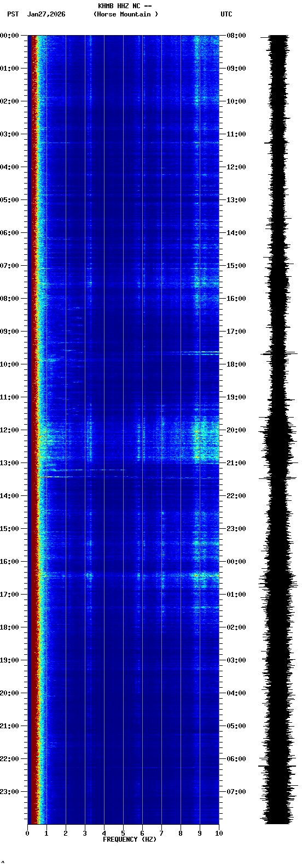Click the 08:00 UTC time label on right

click(x=236, y=36)
